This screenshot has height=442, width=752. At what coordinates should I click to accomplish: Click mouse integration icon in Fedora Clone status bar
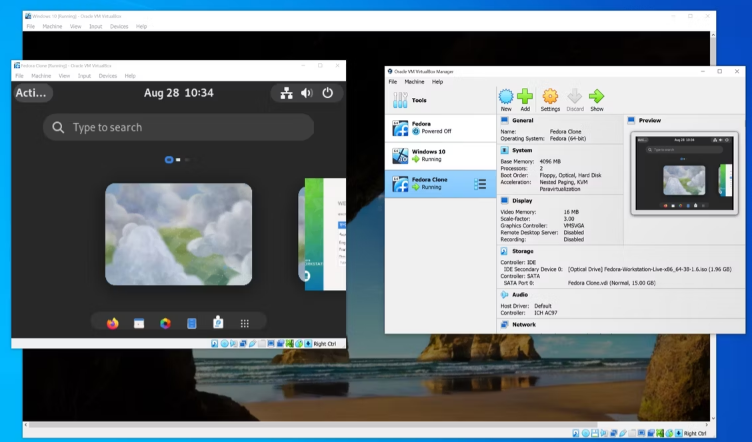(x=299, y=344)
